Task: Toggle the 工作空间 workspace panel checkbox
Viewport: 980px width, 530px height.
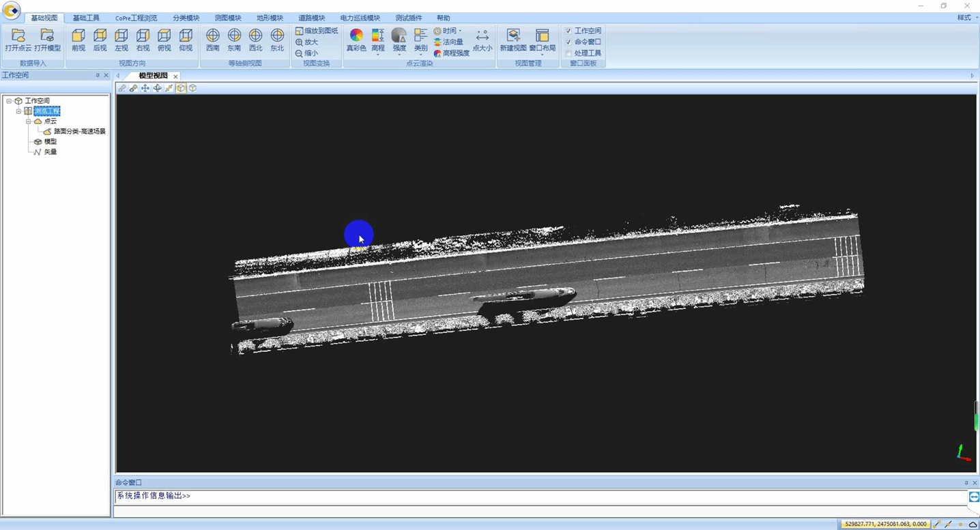Action: point(568,31)
